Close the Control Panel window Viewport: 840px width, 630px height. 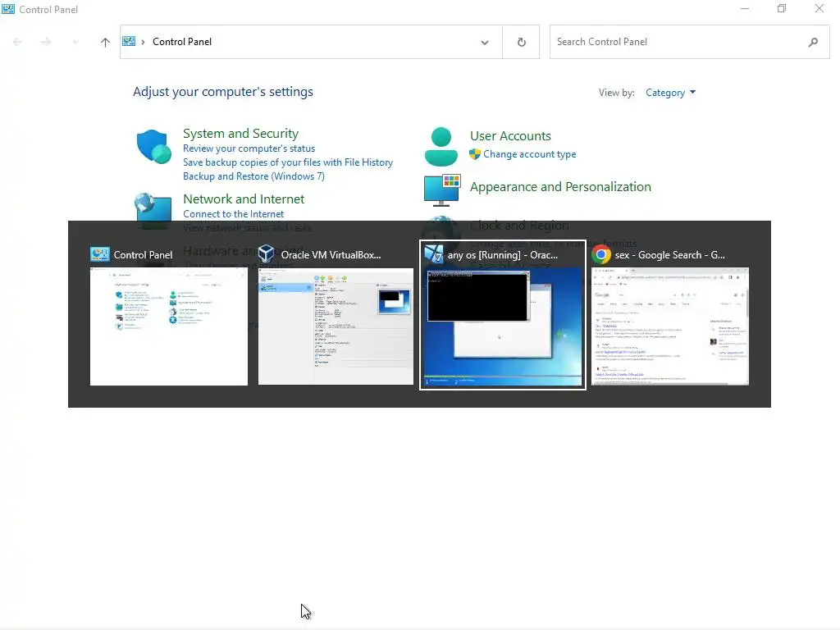pos(819,8)
